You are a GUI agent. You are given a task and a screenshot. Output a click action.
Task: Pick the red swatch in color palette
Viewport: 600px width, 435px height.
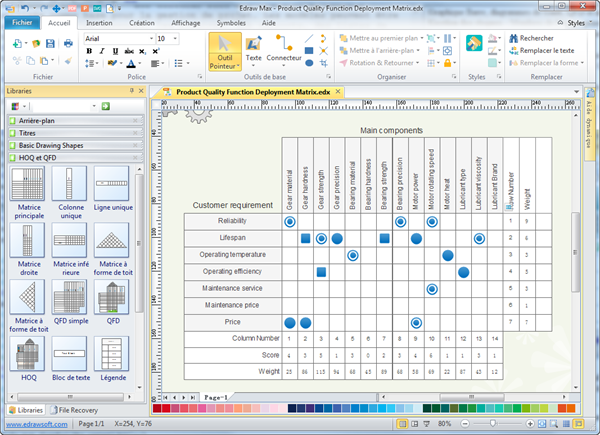click(166, 408)
